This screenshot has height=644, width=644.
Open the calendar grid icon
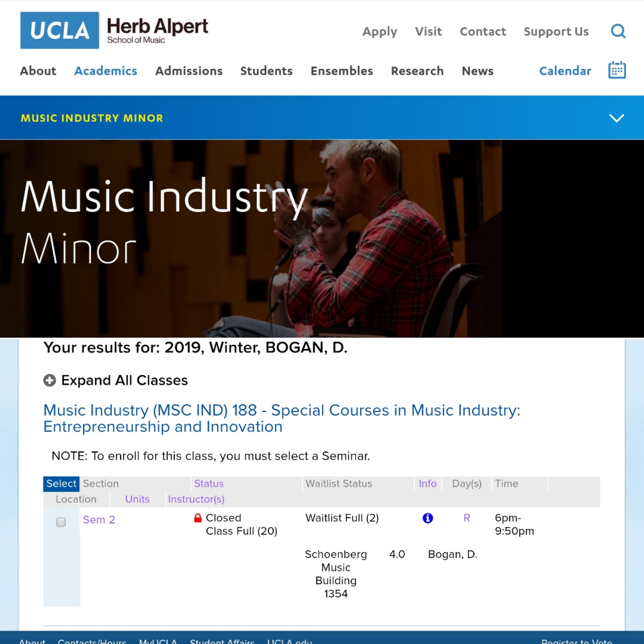pyautogui.click(x=617, y=70)
